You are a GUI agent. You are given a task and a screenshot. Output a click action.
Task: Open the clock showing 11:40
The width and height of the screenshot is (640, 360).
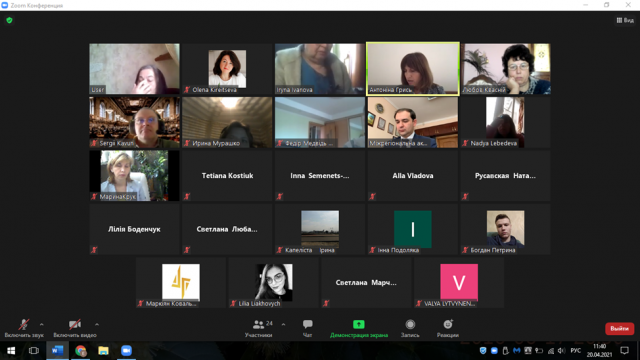pos(600,351)
